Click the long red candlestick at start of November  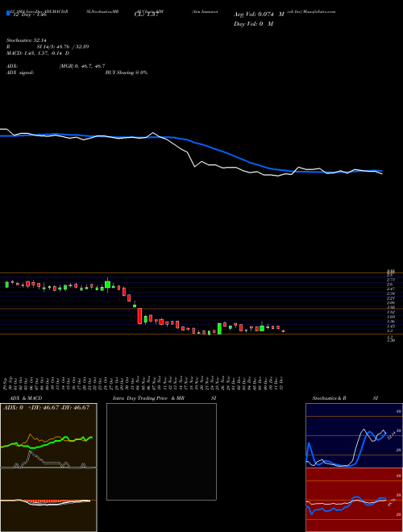click(x=139, y=316)
